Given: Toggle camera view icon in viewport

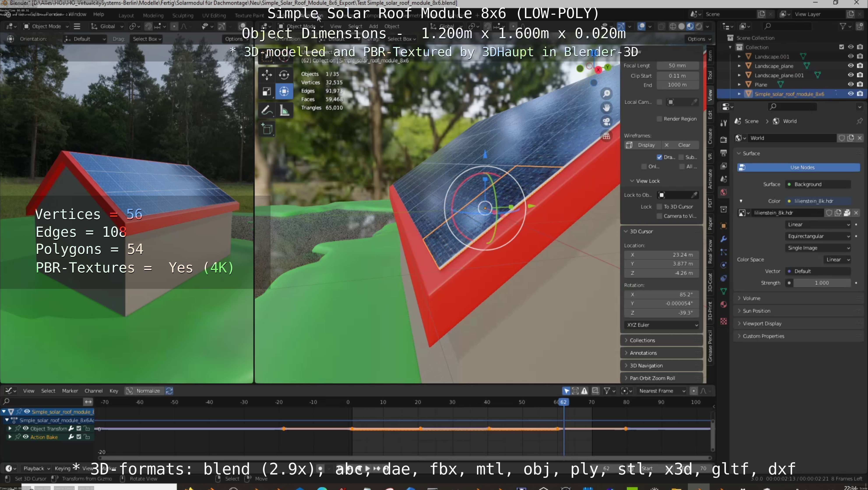Looking at the screenshot, I should (x=607, y=122).
